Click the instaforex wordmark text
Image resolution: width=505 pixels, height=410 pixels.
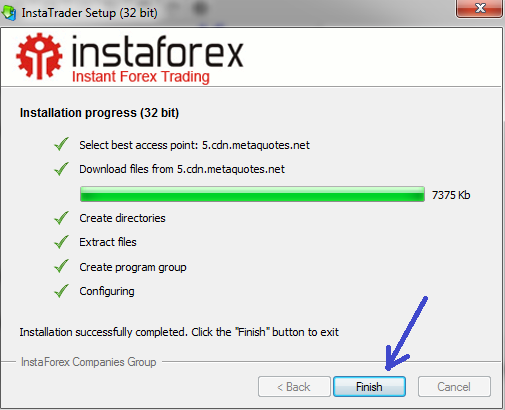(158, 52)
